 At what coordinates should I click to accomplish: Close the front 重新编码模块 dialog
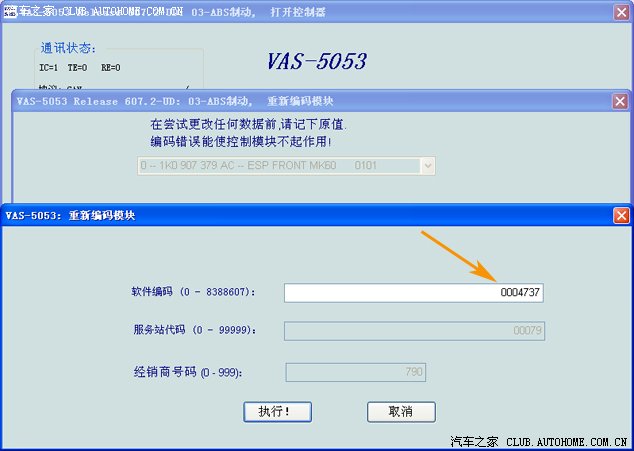point(621,215)
